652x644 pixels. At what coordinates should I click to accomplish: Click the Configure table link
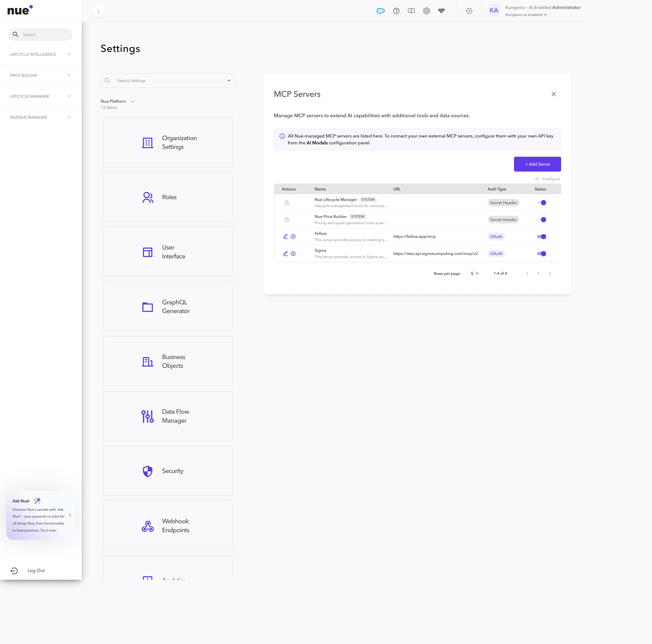tap(547, 179)
